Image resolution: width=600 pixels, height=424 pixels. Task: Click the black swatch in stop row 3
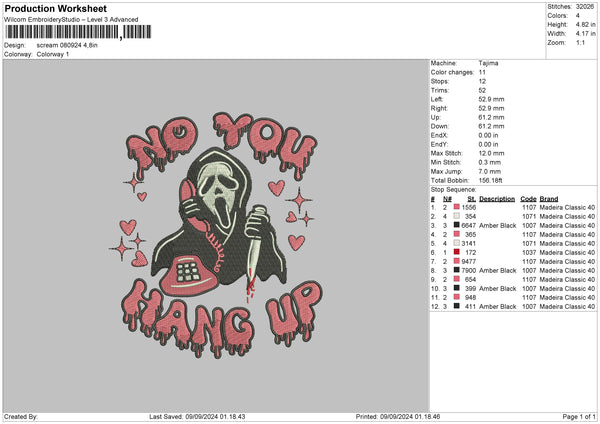point(457,225)
